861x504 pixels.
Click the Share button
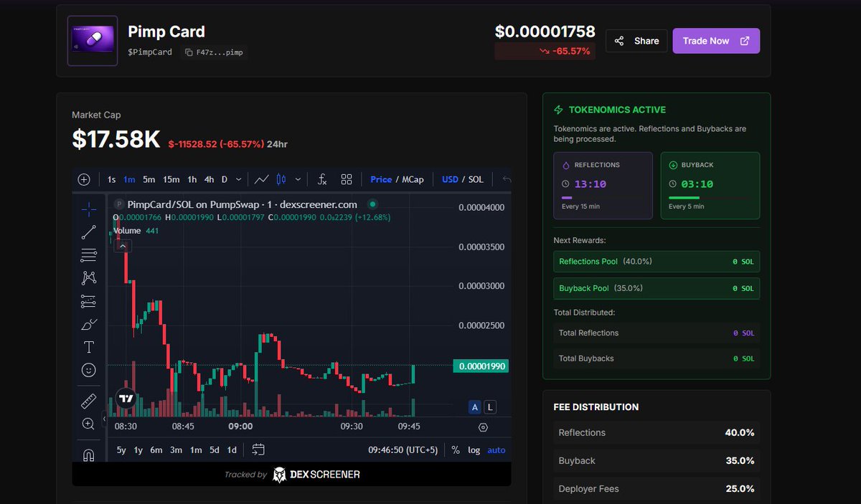pos(636,40)
